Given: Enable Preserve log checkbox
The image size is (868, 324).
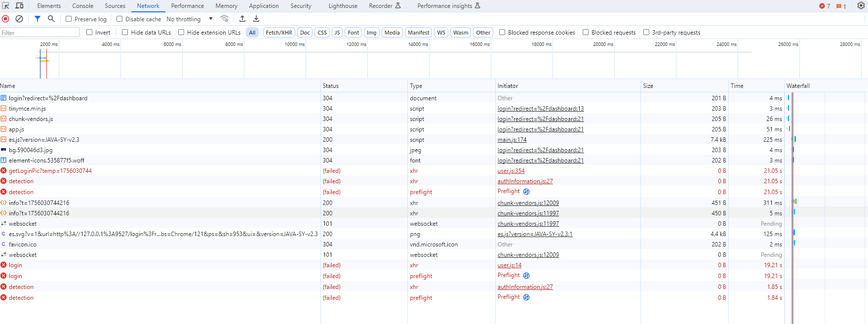Looking at the screenshot, I should click(69, 19).
